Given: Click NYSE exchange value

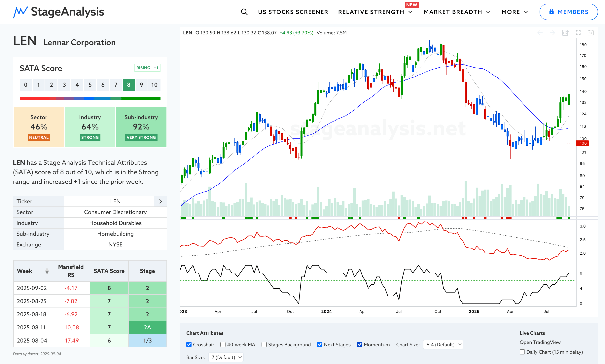Looking at the screenshot, I should coord(116,244).
